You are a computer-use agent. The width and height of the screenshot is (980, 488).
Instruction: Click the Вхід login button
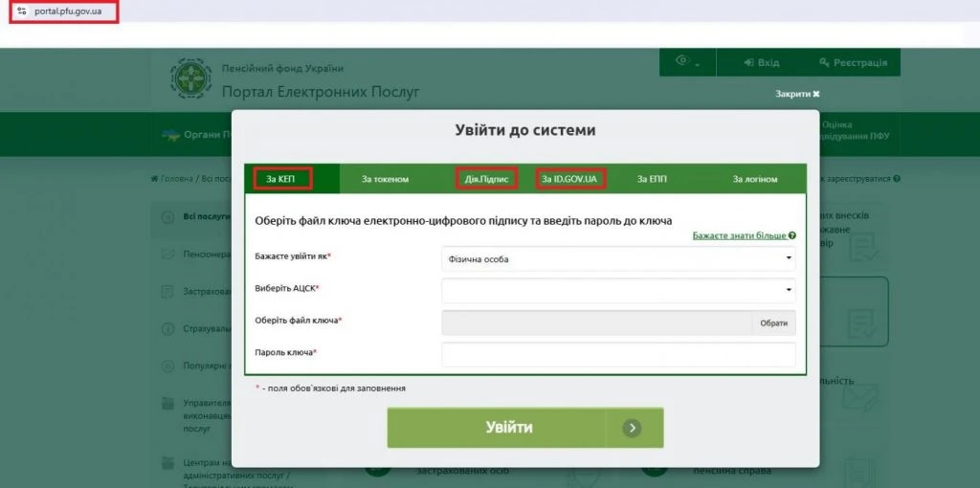coord(761,62)
